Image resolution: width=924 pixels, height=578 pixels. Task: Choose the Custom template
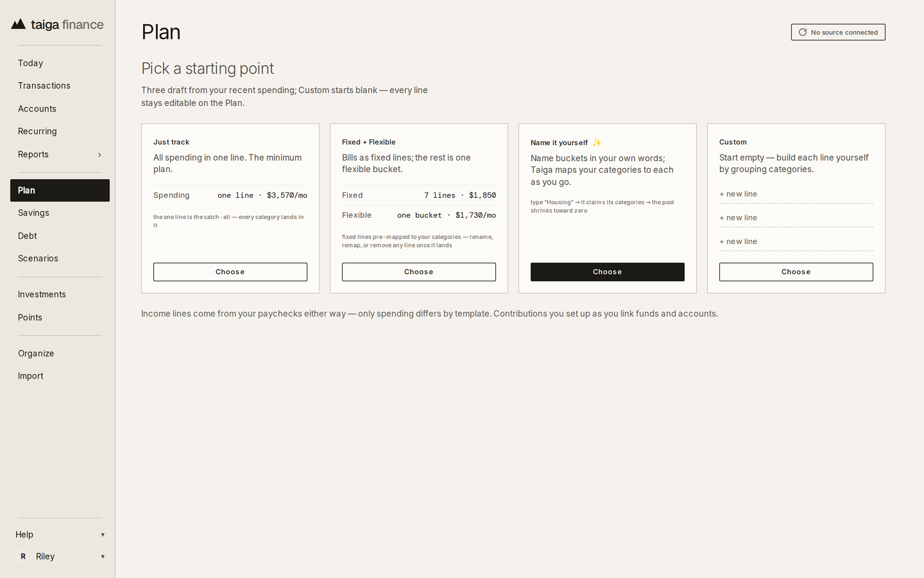[796, 272]
